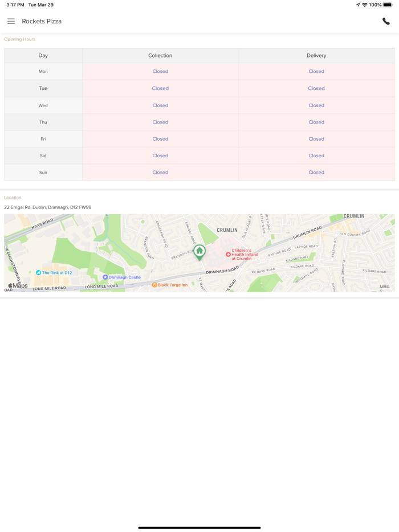Tap The Rink at D12 marker
Screen dimensions: 399x532
point(38,272)
